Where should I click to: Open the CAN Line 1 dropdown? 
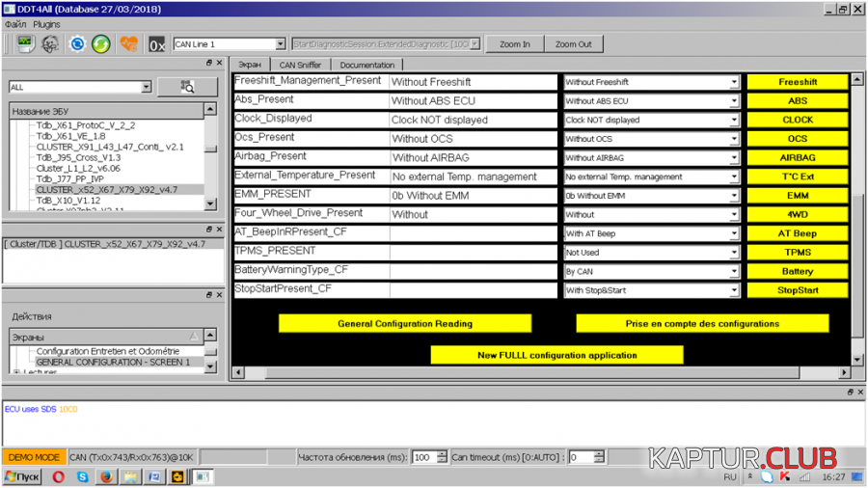coord(280,44)
